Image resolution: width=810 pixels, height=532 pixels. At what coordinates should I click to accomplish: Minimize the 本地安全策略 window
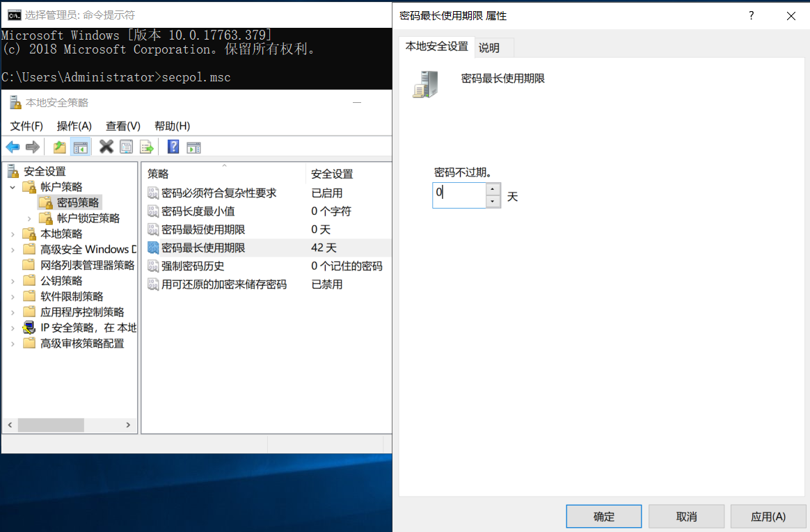coord(357,103)
